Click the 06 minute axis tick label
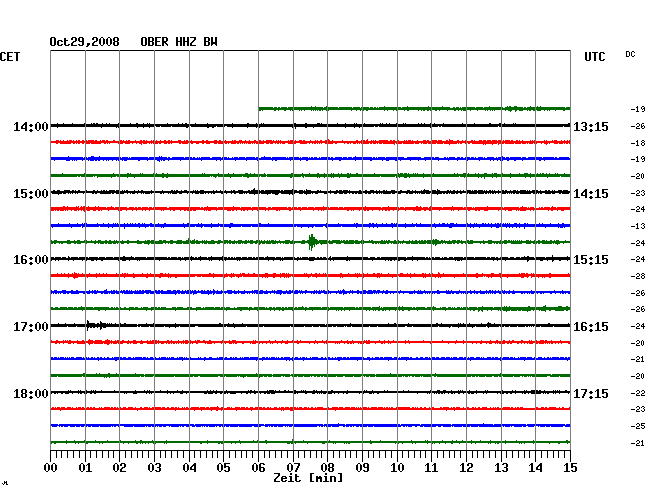The width and height of the screenshot is (650, 494). point(258,467)
